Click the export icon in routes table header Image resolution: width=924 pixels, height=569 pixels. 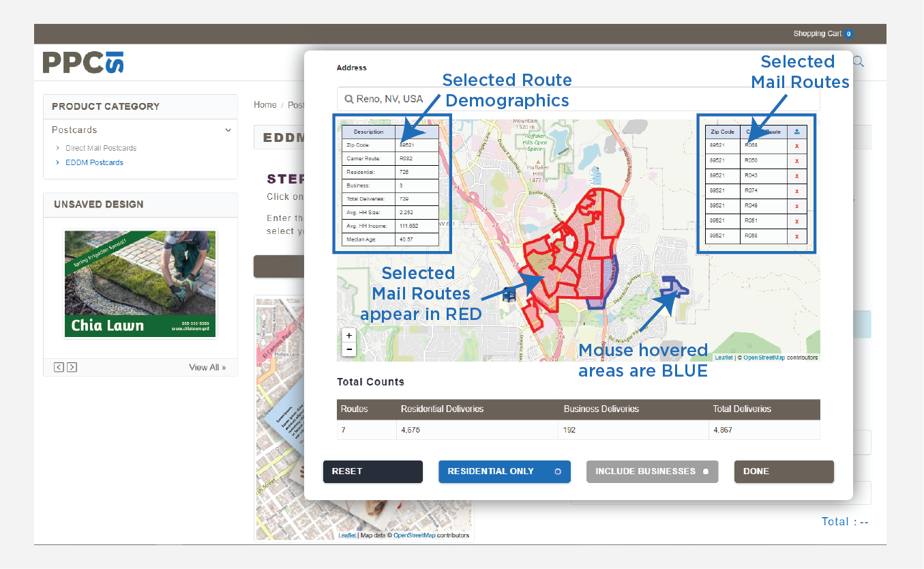(796, 132)
